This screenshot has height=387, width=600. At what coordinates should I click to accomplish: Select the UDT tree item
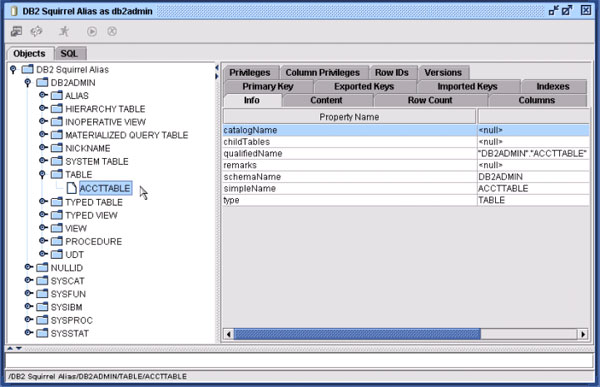[x=74, y=255]
